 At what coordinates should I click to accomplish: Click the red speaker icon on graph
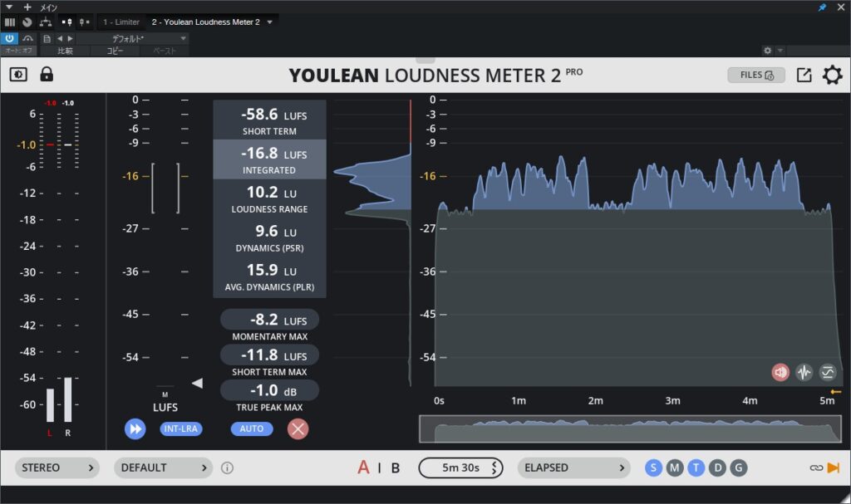780,372
